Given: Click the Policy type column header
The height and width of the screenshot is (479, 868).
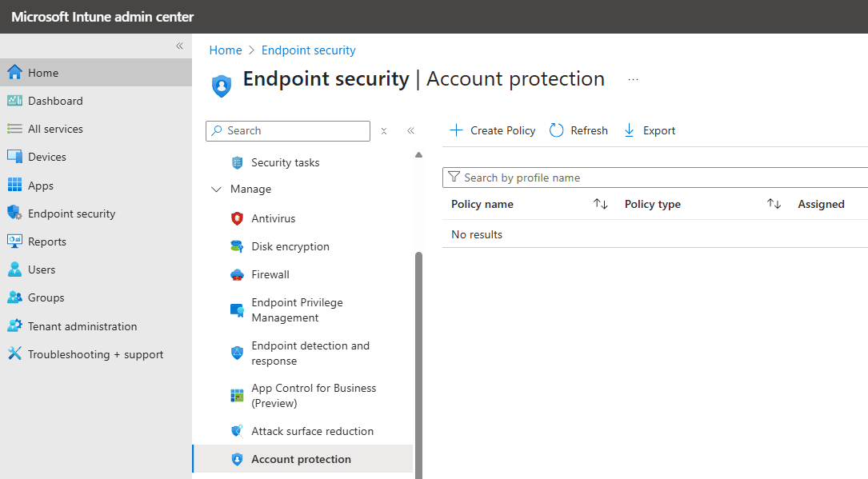Looking at the screenshot, I should [x=653, y=204].
